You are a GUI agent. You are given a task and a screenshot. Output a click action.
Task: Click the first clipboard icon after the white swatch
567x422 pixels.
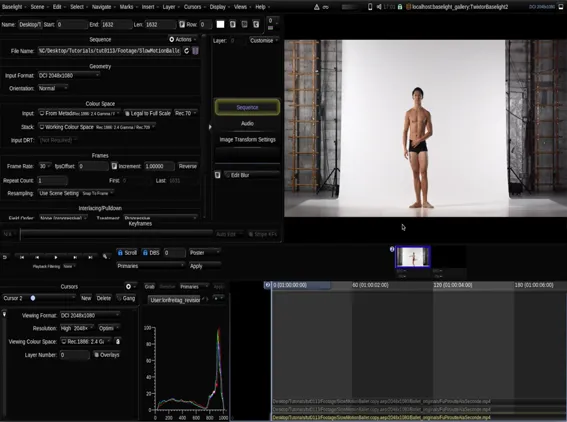pyautogui.click(x=233, y=24)
